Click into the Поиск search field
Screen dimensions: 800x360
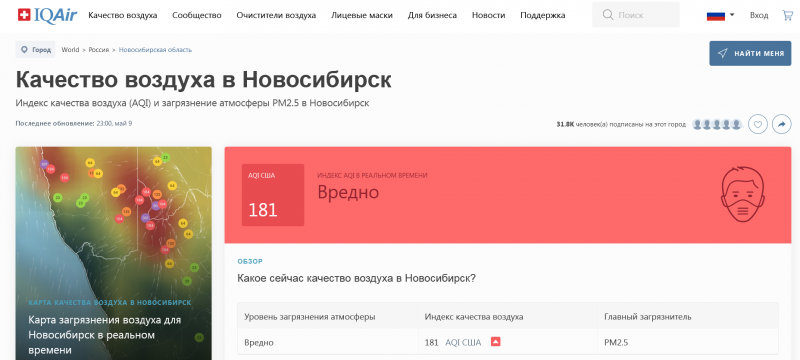point(636,15)
